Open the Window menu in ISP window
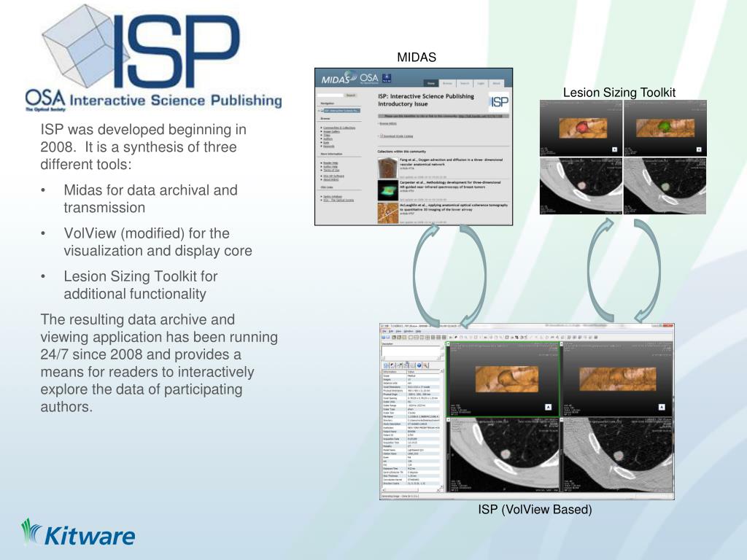This screenshot has width=747, height=560. (x=409, y=331)
